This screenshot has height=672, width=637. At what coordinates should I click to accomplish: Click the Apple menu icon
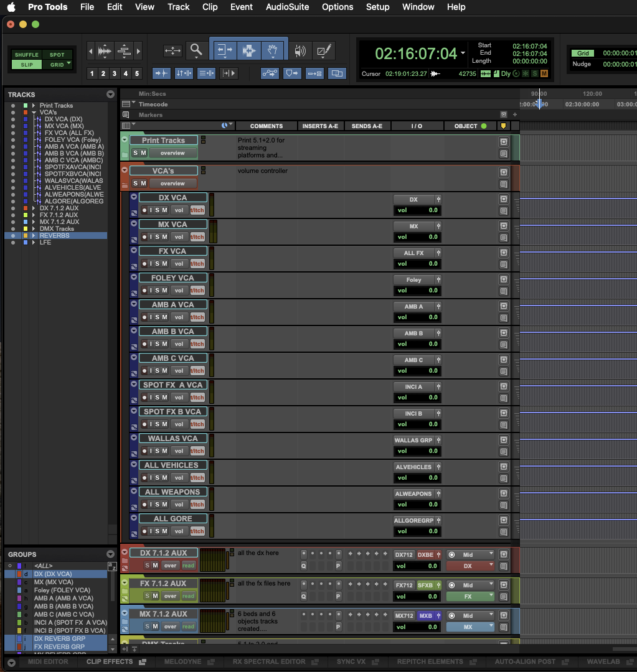click(x=11, y=7)
